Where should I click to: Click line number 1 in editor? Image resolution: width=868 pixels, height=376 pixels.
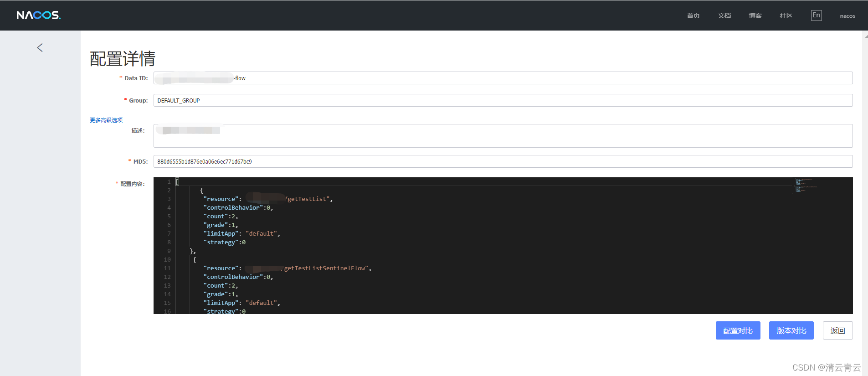click(x=169, y=182)
